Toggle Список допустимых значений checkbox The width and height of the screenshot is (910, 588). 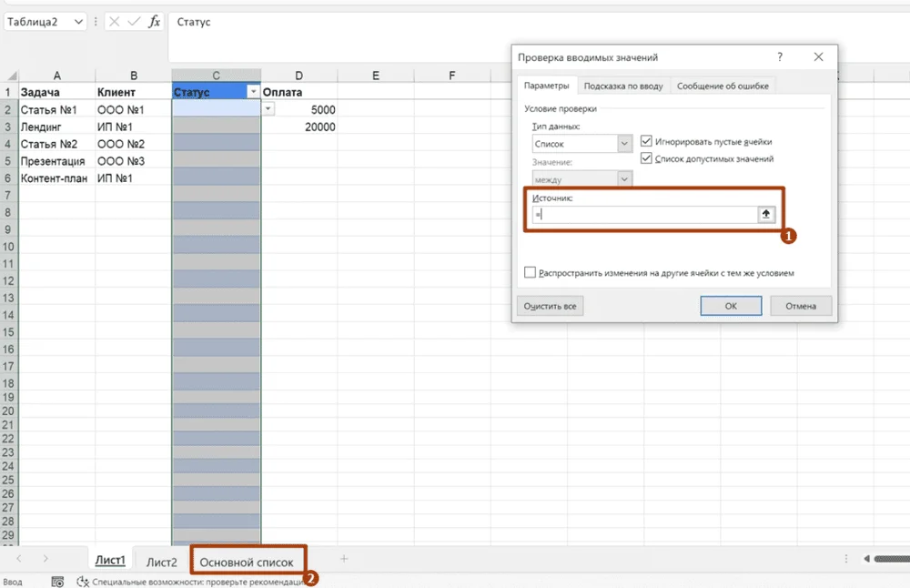click(x=646, y=158)
